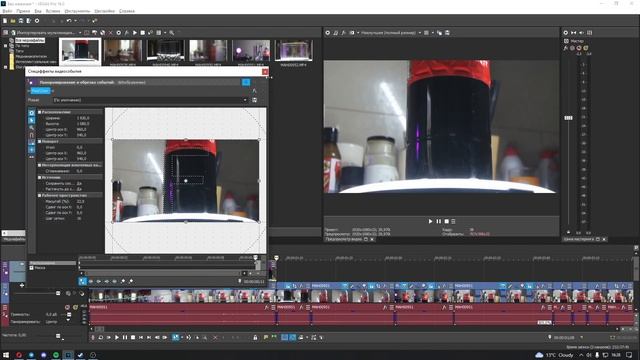Collapse the Поворот property group
Image resolution: width=640 pixels, height=360 pixels.
(40, 141)
